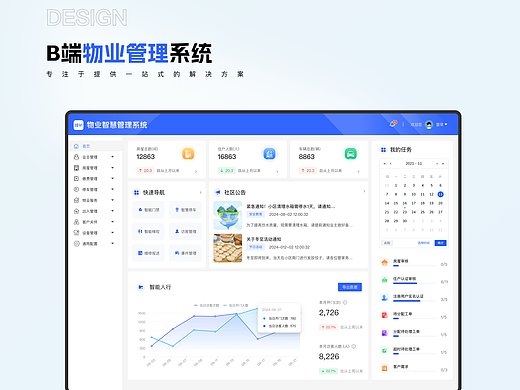Expand the 设备管理 sidebar menu arrow
This screenshot has height=390, width=520.
coord(113,233)
